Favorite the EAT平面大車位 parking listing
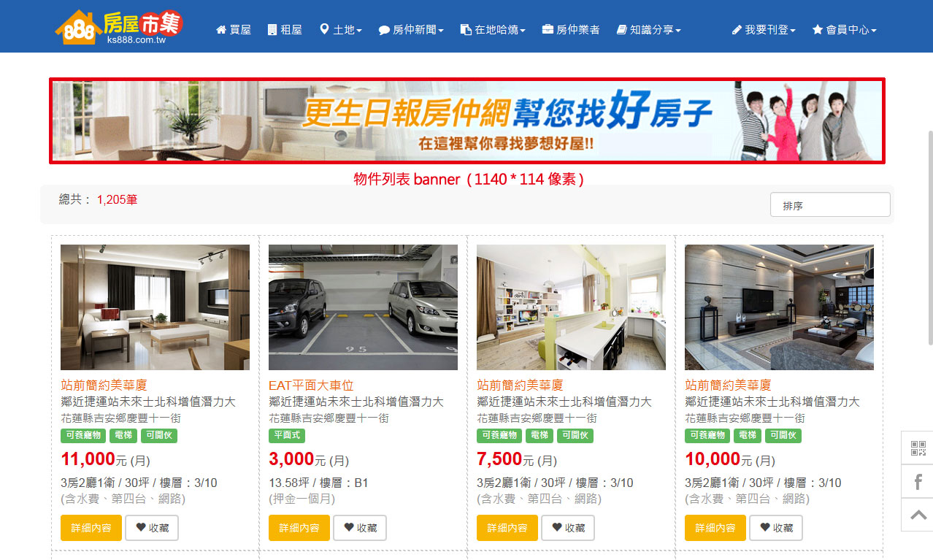Image resolution: width=933 pixels, height=560 pixels. coord(360,528)
